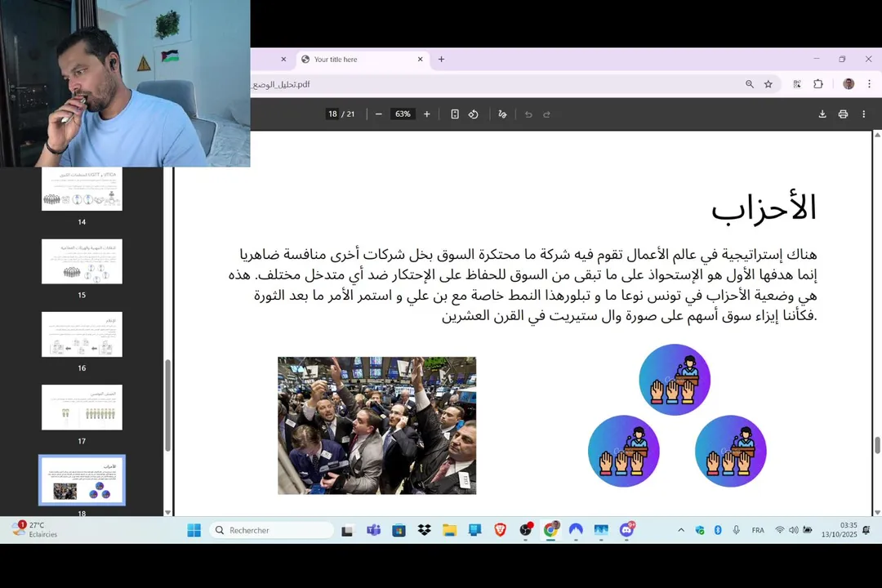Viewport: 882px width, 588px height.
Task: Open the QR code extension icon
Action: (797, 84)
